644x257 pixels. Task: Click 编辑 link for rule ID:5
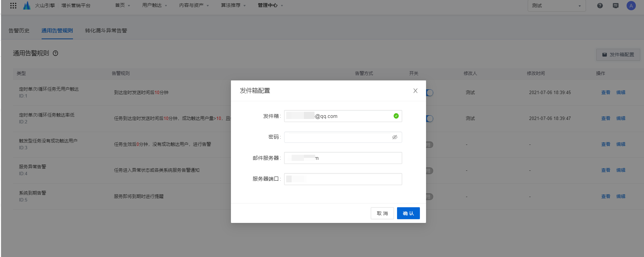[620, 196]
